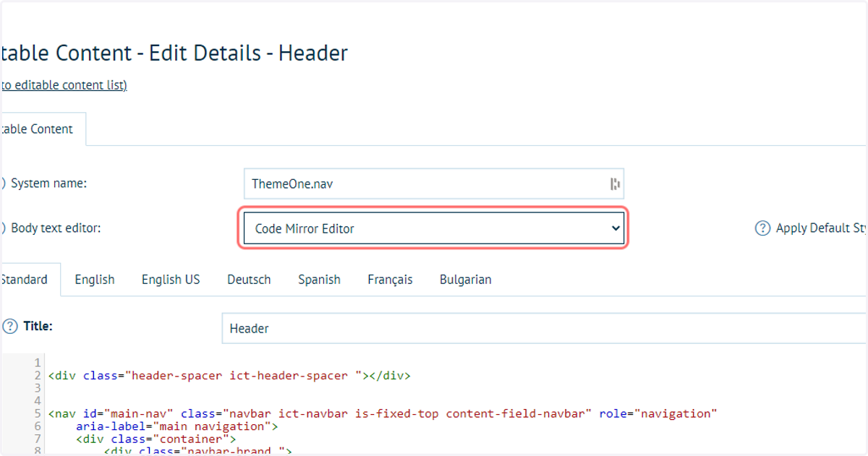Switch to the Spanish language tab
This screenshot has height=456, width=868.
(x=319, y=280)
